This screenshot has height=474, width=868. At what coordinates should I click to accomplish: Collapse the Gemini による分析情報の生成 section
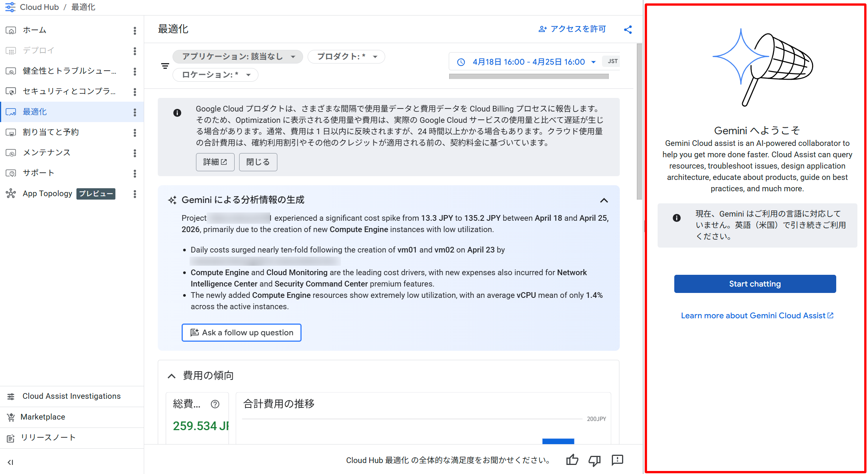604,200
